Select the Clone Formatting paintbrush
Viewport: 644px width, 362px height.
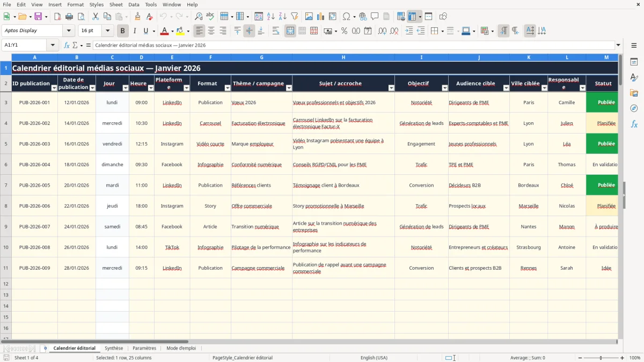click(138, 17)
